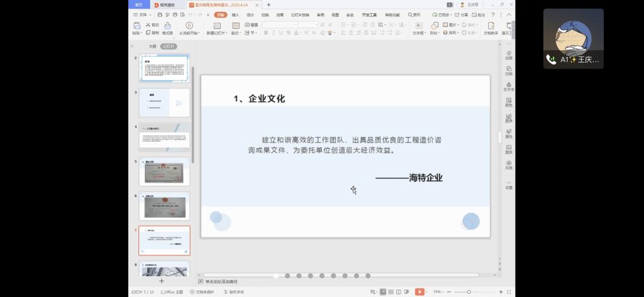The image size is (644, 297).
Task: Add a new slide with plus button
Action: point(162,281)
